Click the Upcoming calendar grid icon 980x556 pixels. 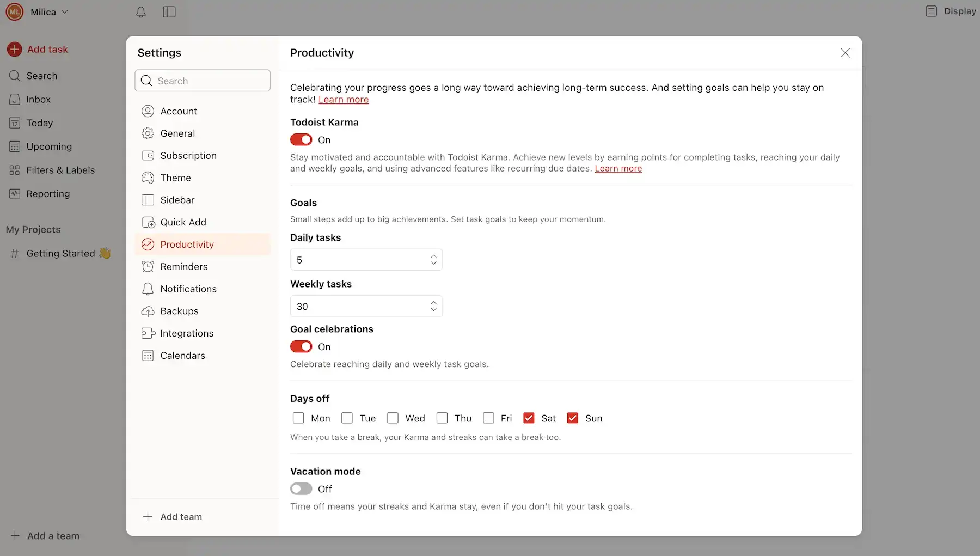click(x=15, y=146)
